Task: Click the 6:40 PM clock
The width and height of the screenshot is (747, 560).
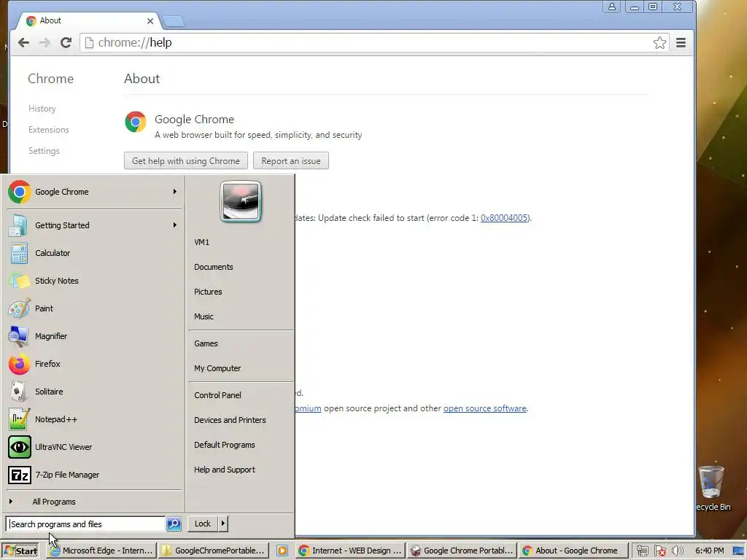Action: pyautogui.click(x=709, y=551)
